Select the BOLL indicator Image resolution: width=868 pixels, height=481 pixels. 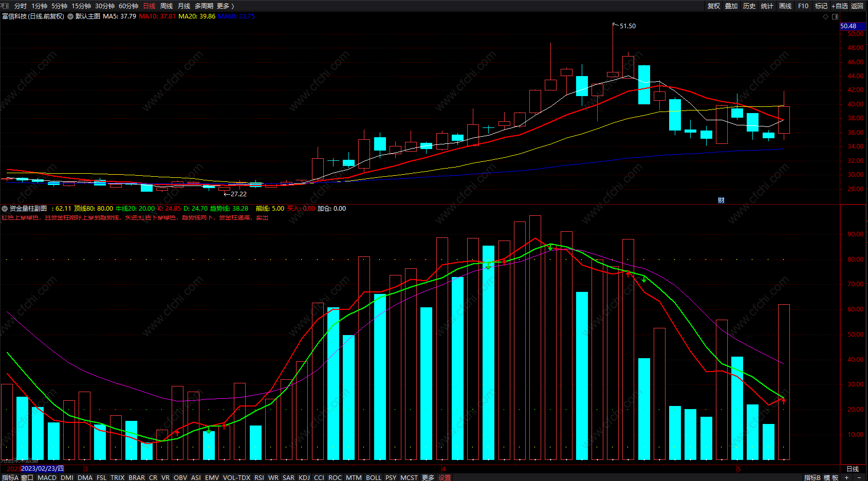pyautogui.click(x=374, y=477)
